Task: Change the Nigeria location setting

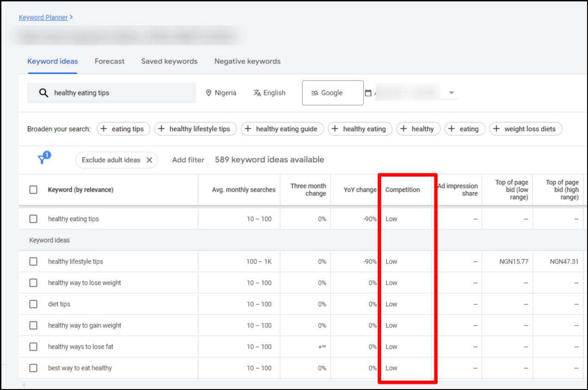Action: click(221, 93)
